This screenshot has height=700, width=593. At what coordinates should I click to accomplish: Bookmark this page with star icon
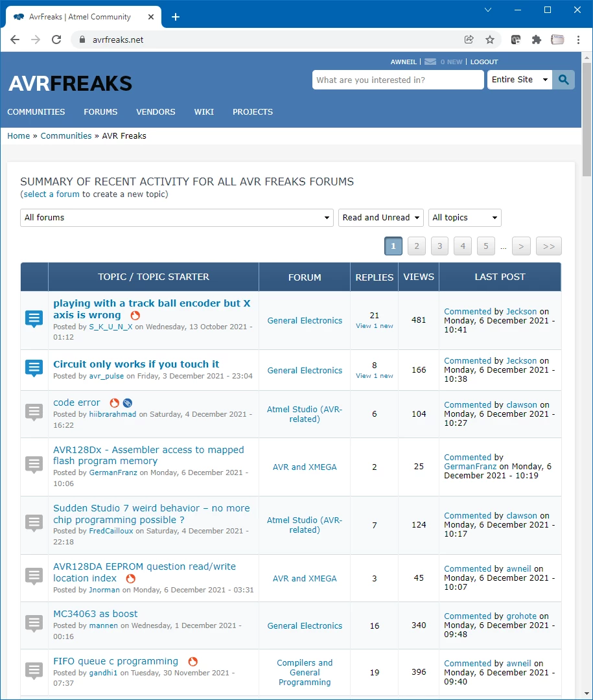[490, 40]
